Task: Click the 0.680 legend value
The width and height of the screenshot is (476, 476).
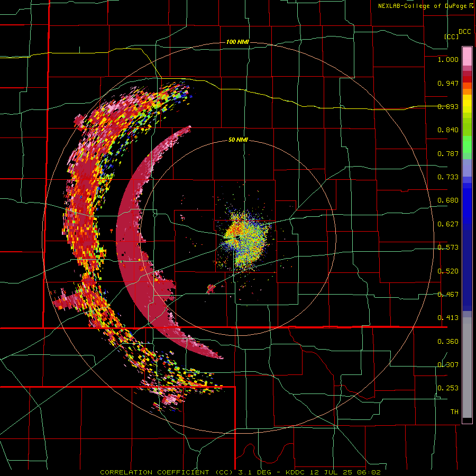Action: 448,200
